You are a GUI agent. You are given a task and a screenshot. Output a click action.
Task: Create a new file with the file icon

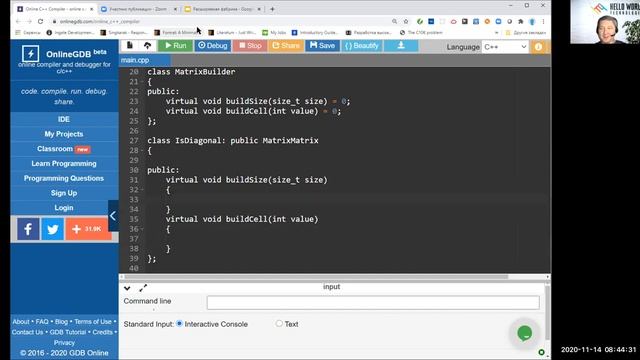click(130, 46)
